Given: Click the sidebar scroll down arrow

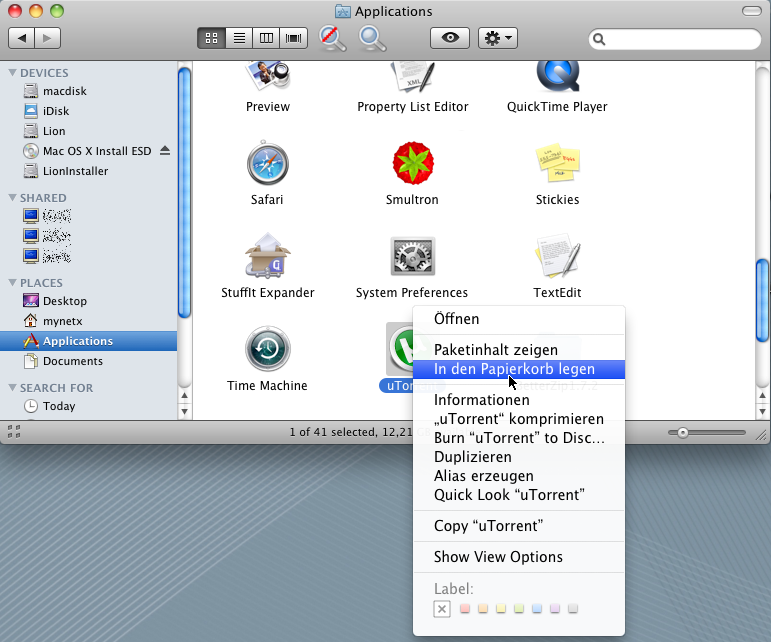Looking at the screenshot, I should pos(184,411).
